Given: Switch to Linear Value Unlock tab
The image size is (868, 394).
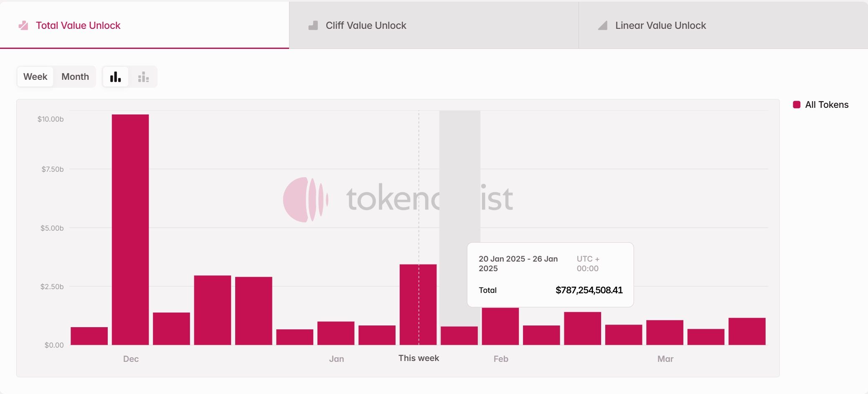Looking at the screenshot, I should 723,25.
